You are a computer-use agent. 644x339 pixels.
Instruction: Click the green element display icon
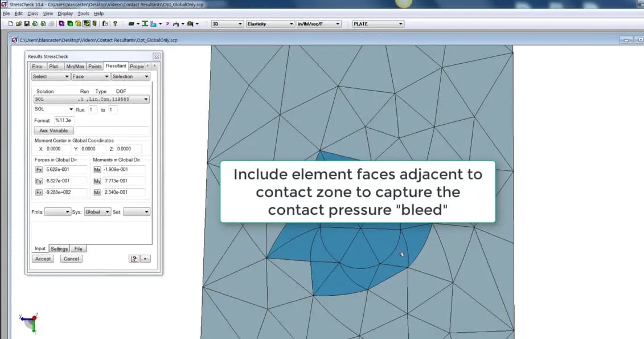[x=70, y=23]
